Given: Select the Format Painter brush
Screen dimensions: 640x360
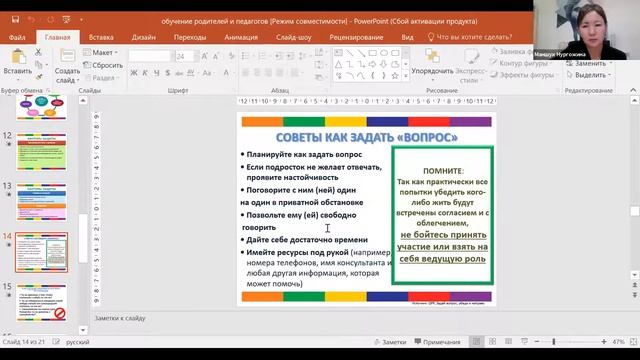Looking at the screenshot, I should click(x=39, y=76).
